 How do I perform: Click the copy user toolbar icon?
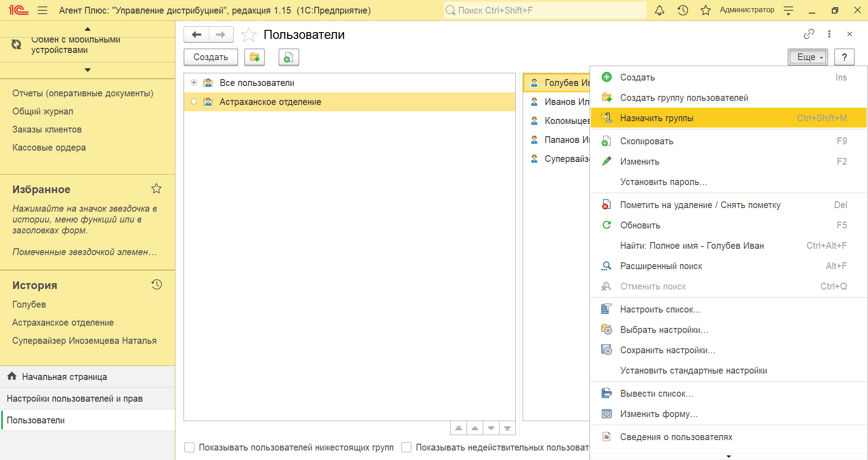click(288, 57)
